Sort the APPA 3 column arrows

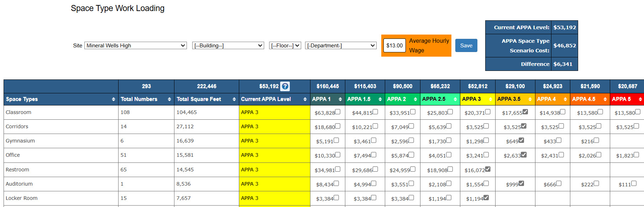pyautogui.click(x=491, y=99)
